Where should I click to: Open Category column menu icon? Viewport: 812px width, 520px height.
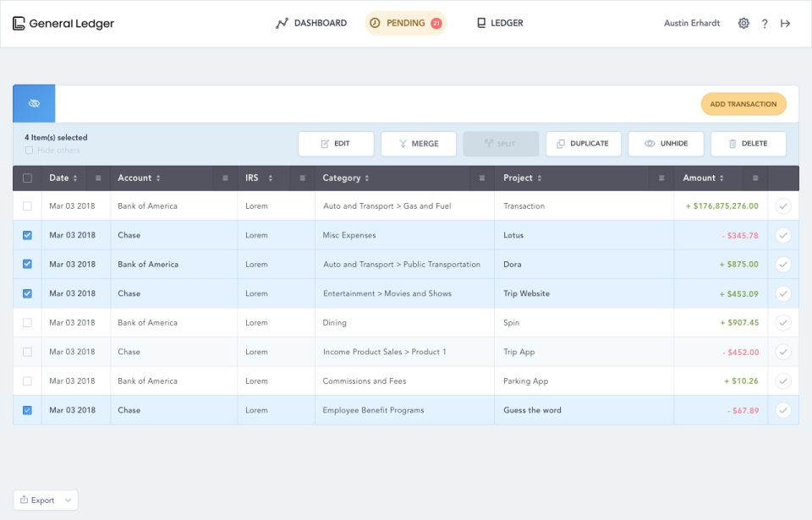pyautogui.click(x=481, y=178)
